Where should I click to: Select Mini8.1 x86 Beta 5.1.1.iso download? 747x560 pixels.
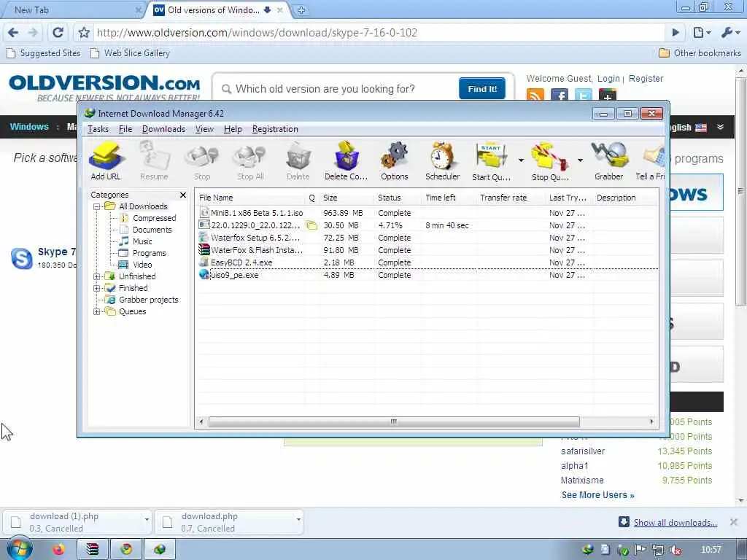426,213
